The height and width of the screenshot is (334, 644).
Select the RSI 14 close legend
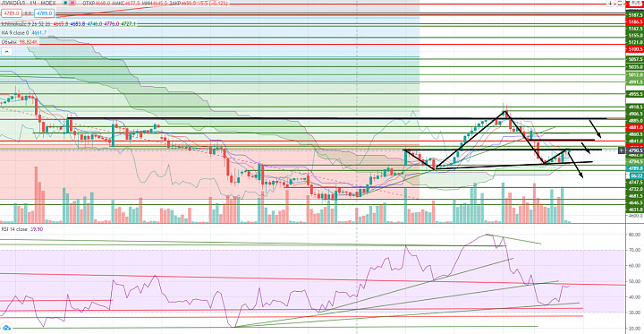coord(14,229)
